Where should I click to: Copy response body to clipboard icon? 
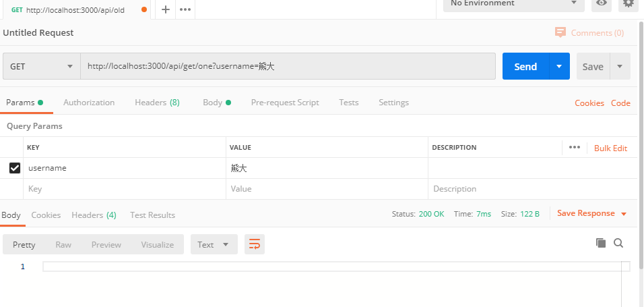601,243
